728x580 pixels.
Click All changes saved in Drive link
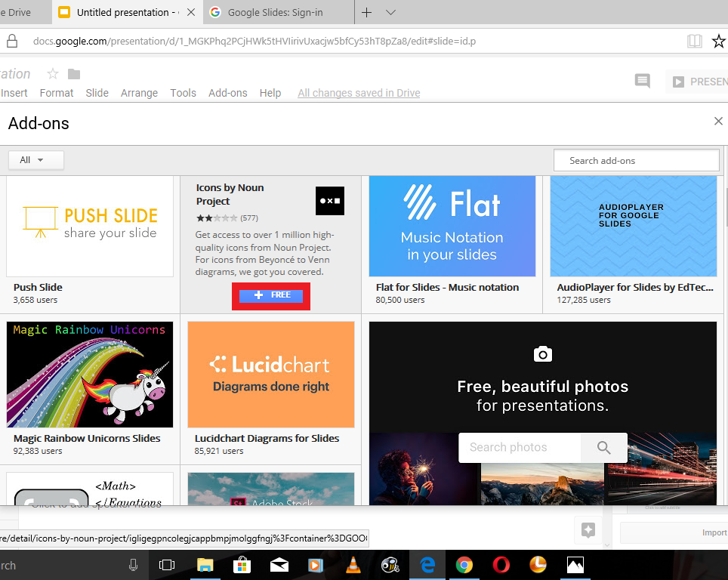pyautogui.click(x=359, y=93)
